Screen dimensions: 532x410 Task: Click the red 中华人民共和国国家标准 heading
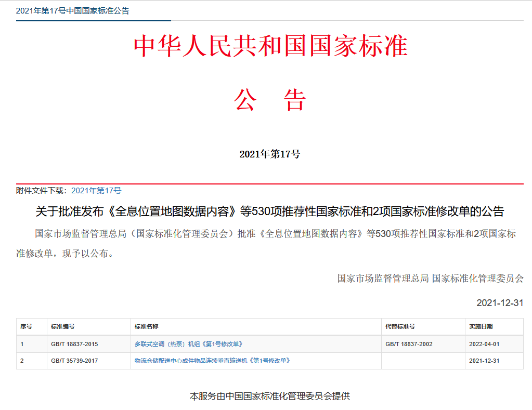[x=270, y=47]
